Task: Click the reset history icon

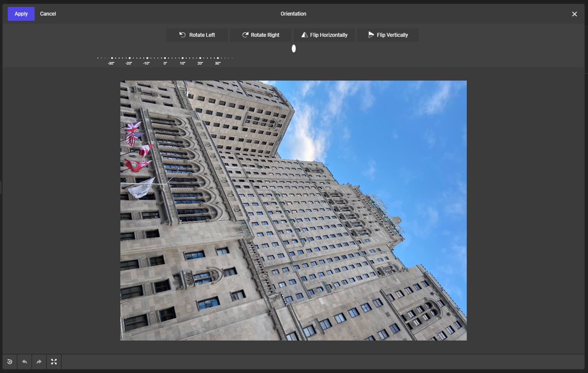Action: tap(10, 362)
